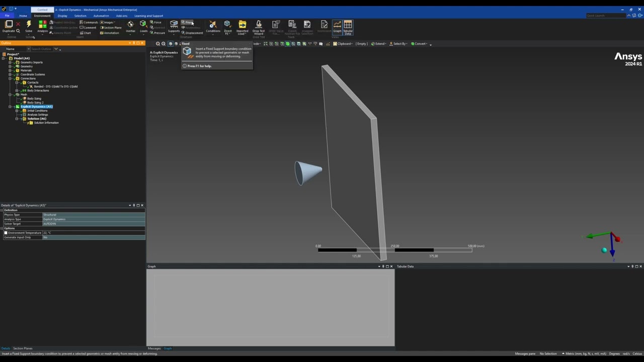Launch the Drop Test Wizard
The image size is (644, 362).
259,27
